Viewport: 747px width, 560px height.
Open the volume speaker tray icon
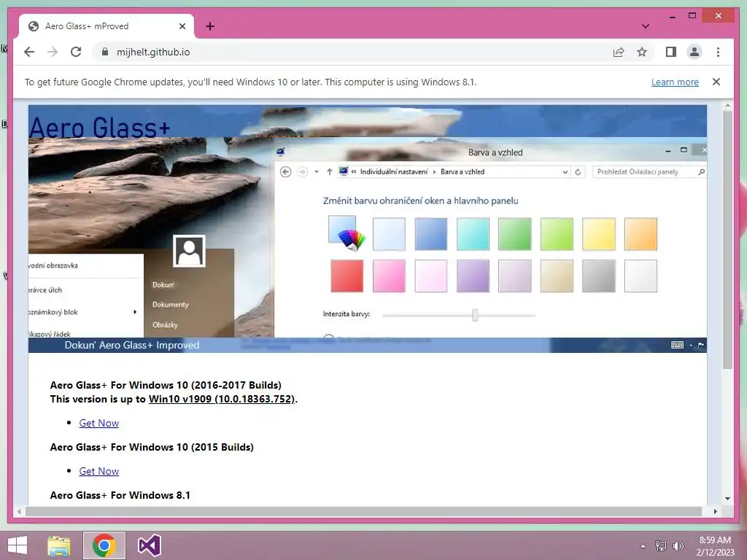pos(678,546)
